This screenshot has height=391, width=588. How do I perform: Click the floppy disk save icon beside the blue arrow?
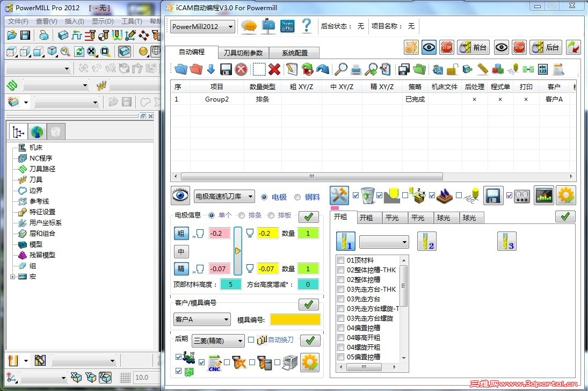[x=226, y=69]
